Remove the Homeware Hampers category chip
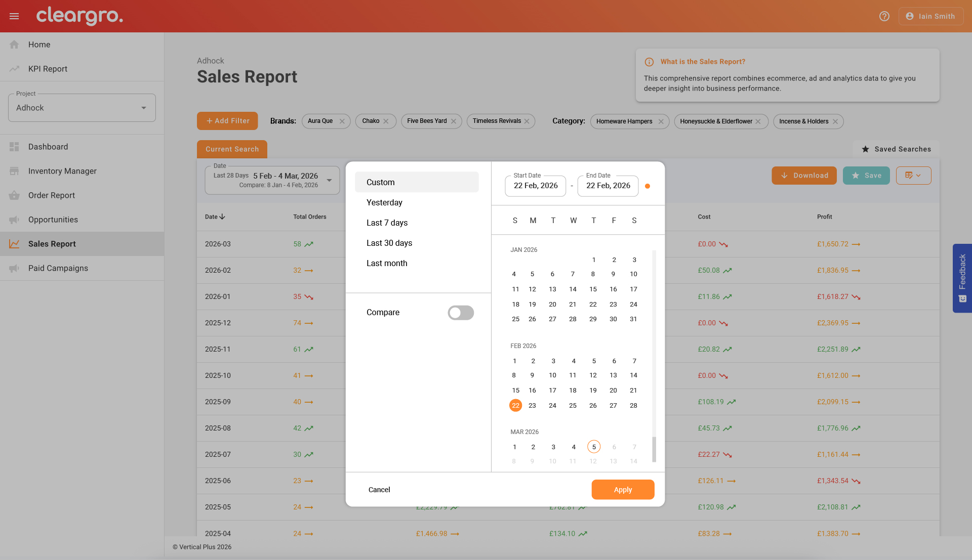 coord(661,121)
